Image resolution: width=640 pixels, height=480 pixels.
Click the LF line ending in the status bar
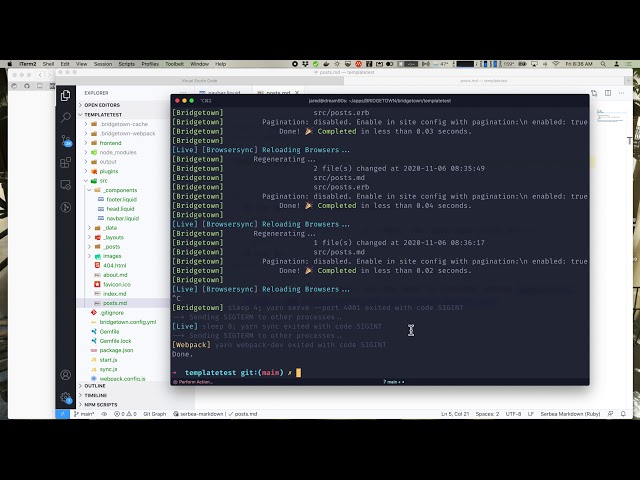coord(531,414)
